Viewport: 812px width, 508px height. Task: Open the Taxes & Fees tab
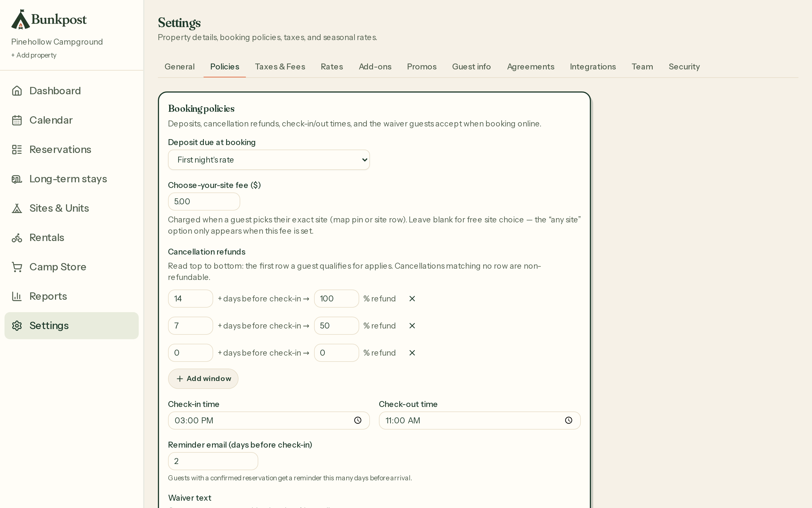pyautogui.click(x=280, y=67)
